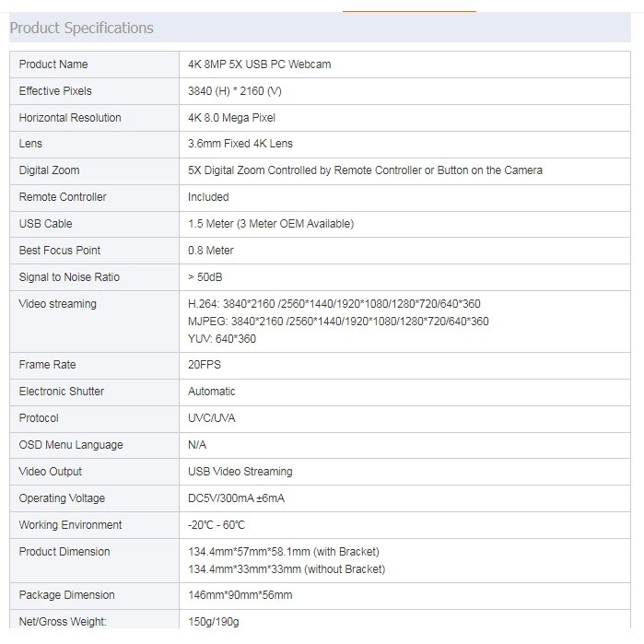Select the 150g/190g weight value
The height and width of the screenshot is (644, 644).
(213, 622)
